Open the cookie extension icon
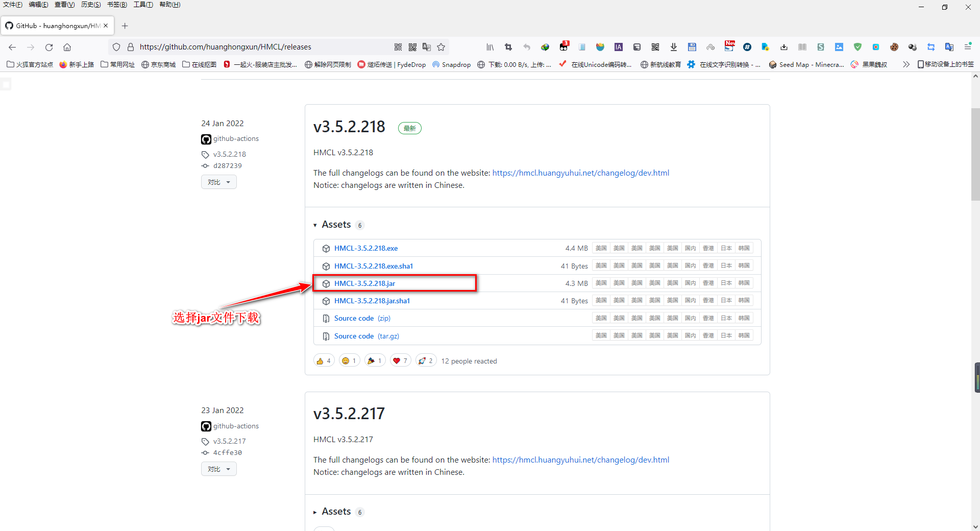 tap(894, 47)
